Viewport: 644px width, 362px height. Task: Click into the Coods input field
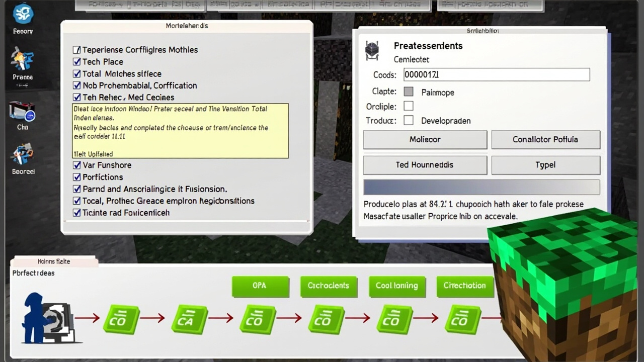[x=496, y=75]
